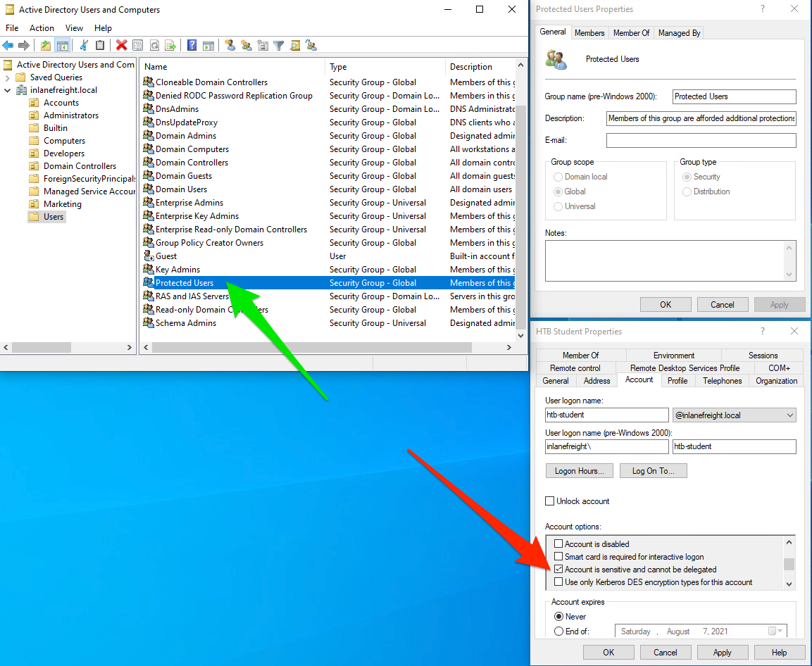Click the Create new user icon
The width and height of the screenshot is (812, 666).
pyautogui.click(x=230, y=45)
